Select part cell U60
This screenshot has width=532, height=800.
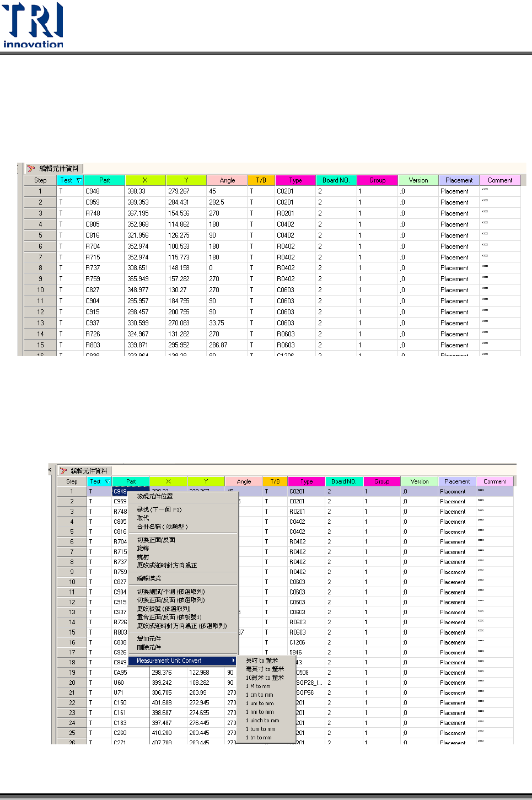tap(131, 683)
